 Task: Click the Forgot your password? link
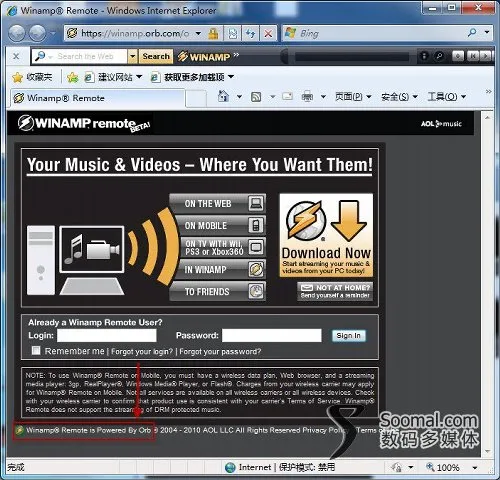pyautogui.click(x=220, y=352)
